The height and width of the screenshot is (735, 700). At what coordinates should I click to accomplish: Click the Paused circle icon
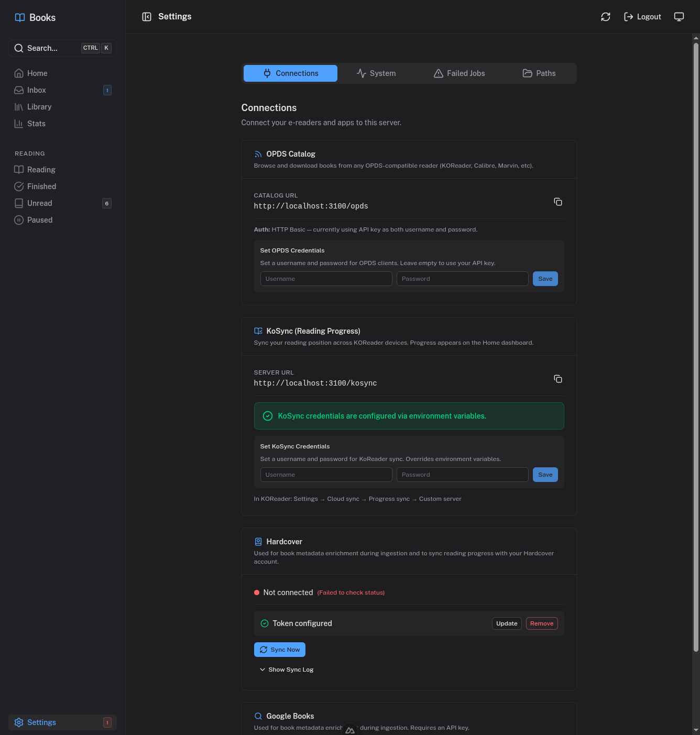[19, 220]
